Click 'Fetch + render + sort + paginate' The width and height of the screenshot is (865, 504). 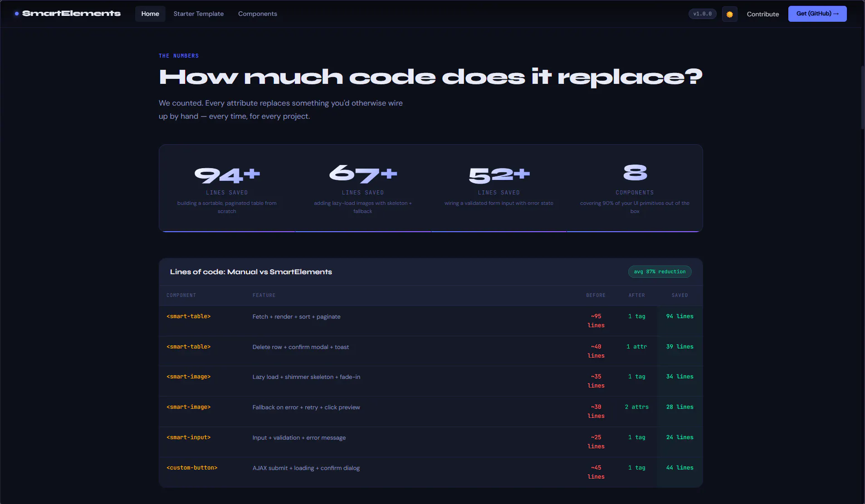tap(297, 316)
